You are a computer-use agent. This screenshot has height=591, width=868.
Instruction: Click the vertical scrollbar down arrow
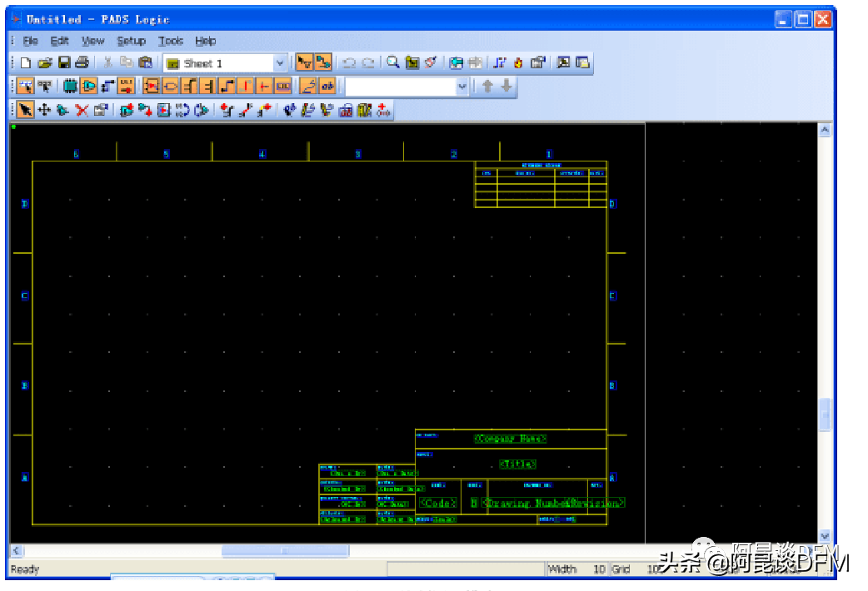tap(825, 535)
